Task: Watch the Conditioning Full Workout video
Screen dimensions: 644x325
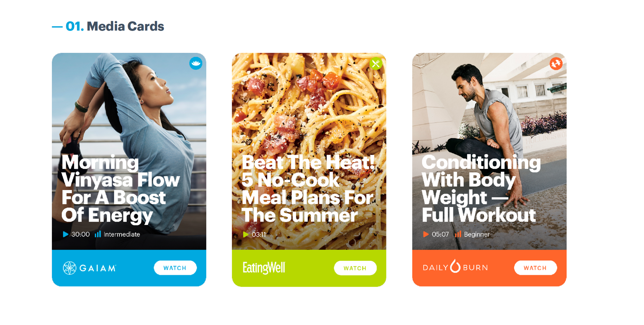Action: click(535, 268)
